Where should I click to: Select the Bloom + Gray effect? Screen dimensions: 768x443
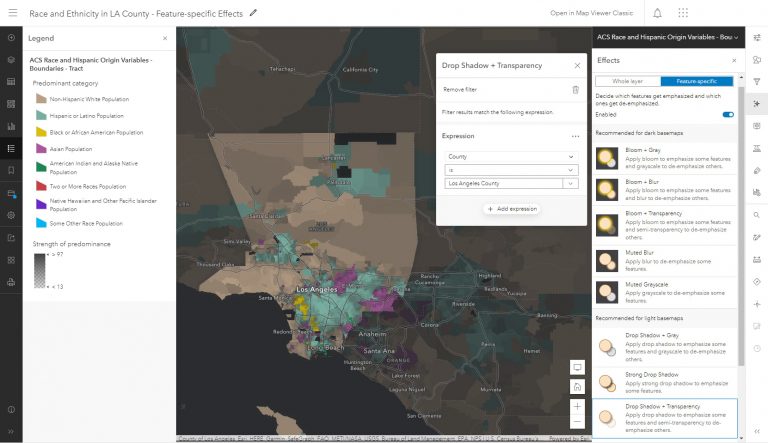tap(665, 158)
